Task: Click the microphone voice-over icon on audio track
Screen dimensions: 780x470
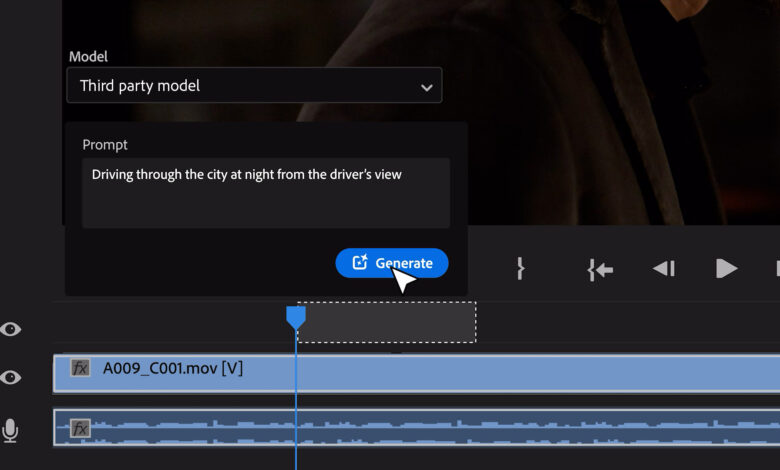Action: [x=10, y=431]
